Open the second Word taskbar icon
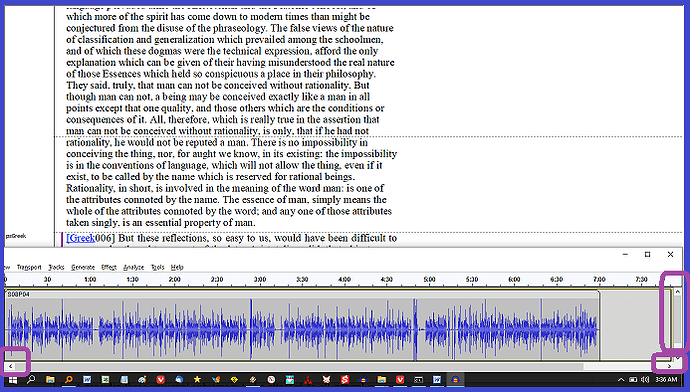This screenshot has height=392, width=690. tap(437, 379)
